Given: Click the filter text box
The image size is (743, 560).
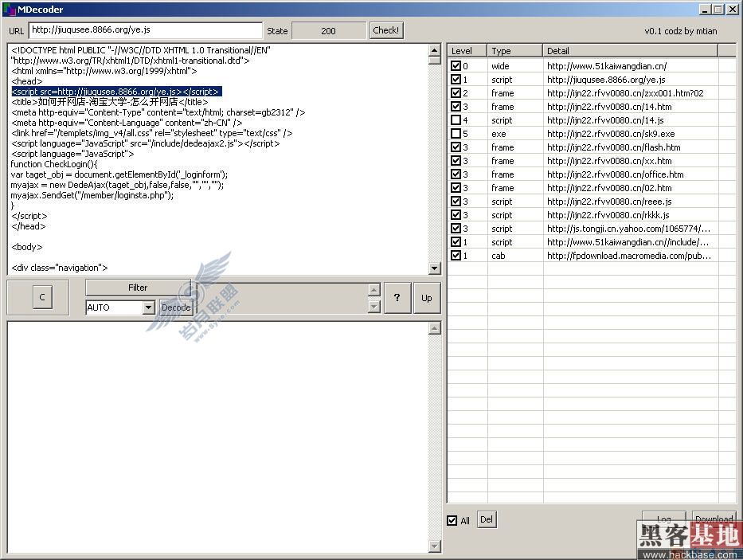Looking at the screenshot, I should coord(283,298).
